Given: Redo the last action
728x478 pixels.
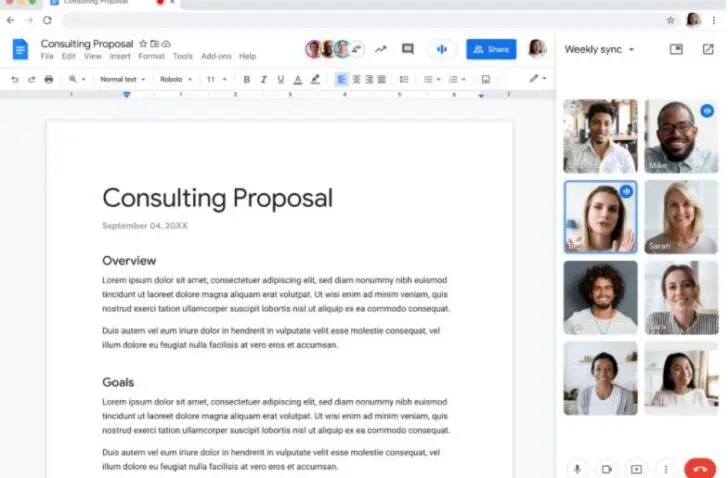Looking at the screenshot, I should (32, 79).
